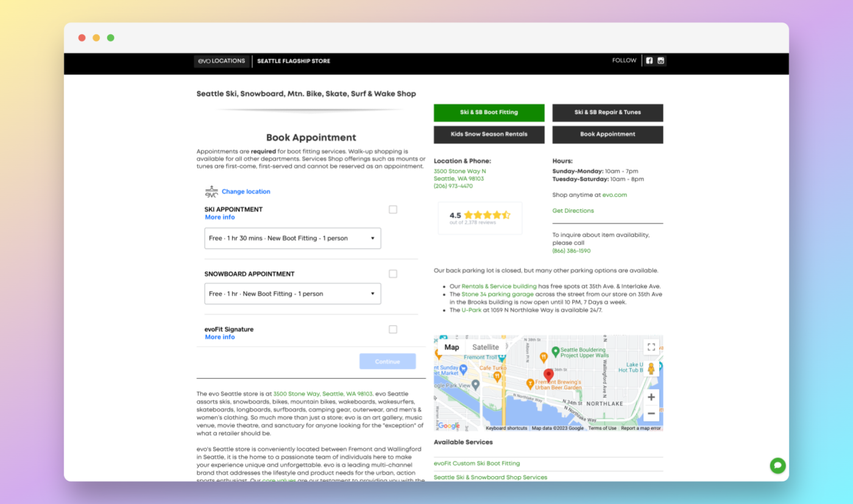Select the Street View pegman on the map
Screen dimensions: 853x504
pos(651,368)
